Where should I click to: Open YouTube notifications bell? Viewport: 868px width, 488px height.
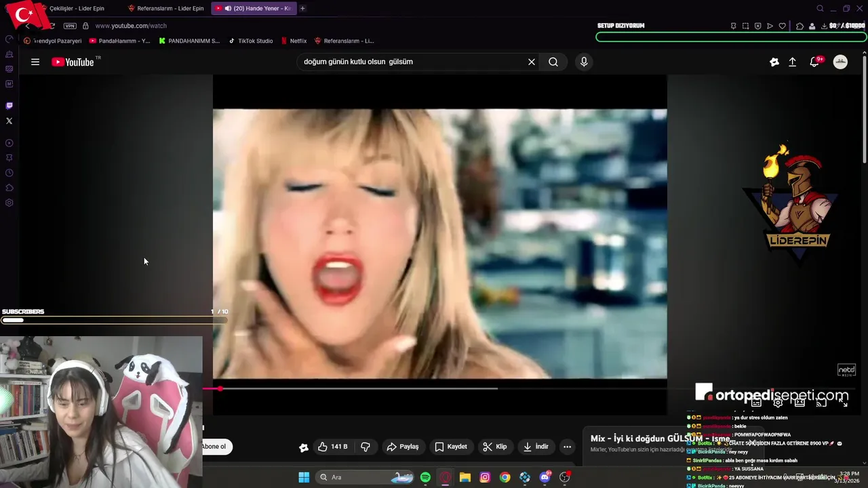tap(814, 62)
